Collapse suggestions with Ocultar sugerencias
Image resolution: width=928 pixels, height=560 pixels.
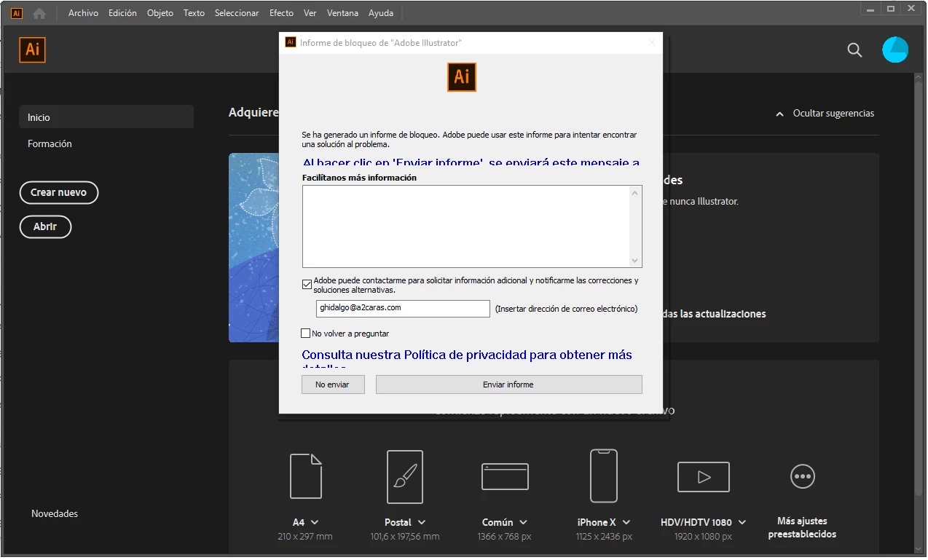pyautogui.click(x=825, y=114)
